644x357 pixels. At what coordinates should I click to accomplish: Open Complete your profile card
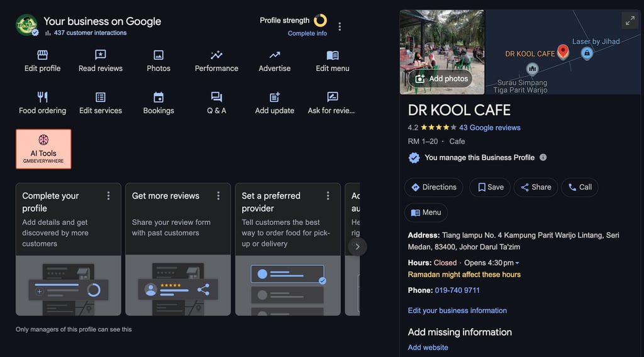pyautogui.click(x=68, y=250)
